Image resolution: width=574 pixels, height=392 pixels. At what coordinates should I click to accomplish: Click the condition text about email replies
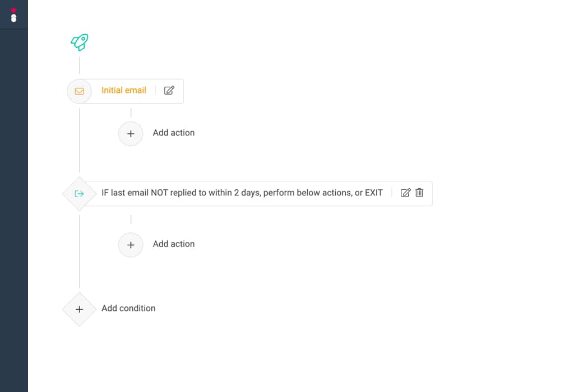click(x=241, y=192)
